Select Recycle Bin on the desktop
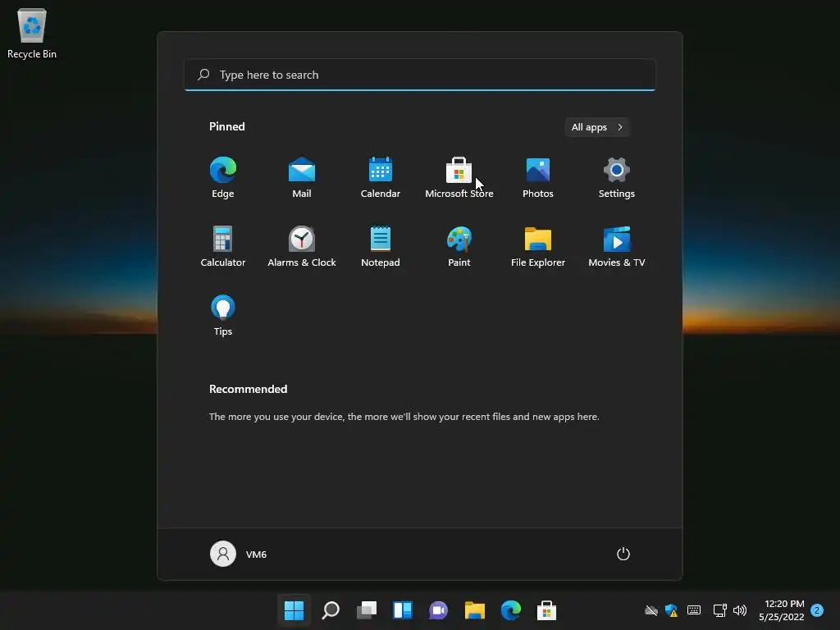This screenshot has width=840, height=630. [32, 33]
